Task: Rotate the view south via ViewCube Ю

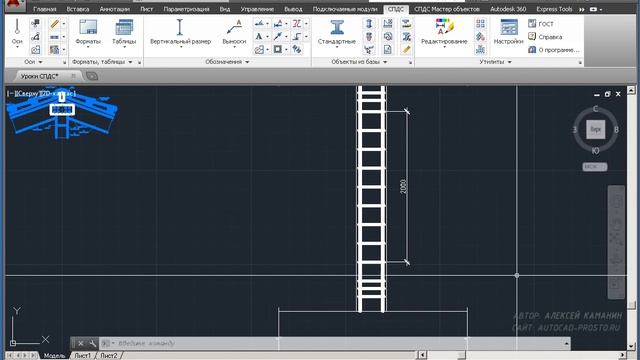Action: point(595,151)
